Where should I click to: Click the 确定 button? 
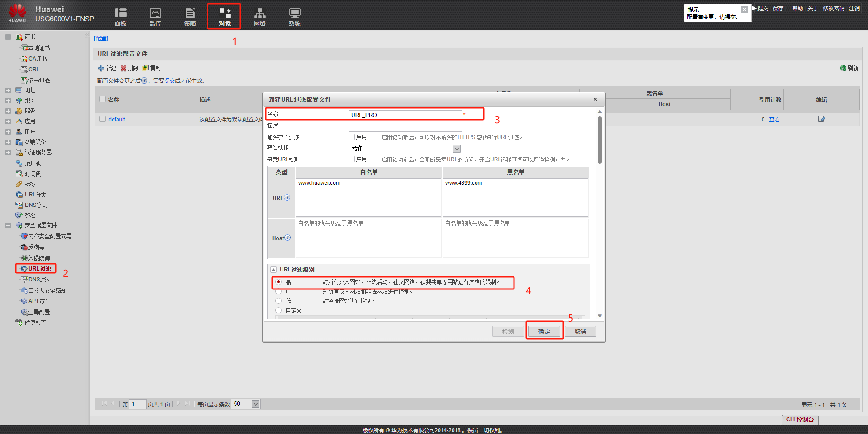544,331
